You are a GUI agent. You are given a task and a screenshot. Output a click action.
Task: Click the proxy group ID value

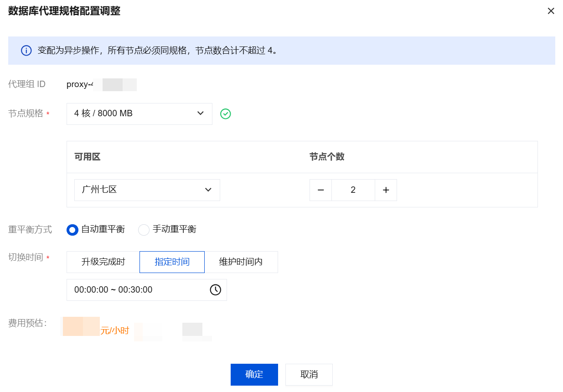click(102, 84)
